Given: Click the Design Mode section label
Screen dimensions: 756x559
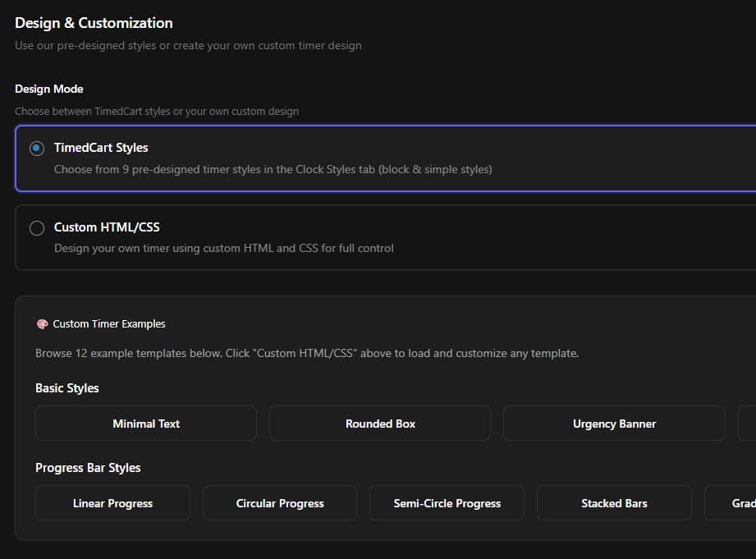Looking at the screenshot, I should point(49,89).
